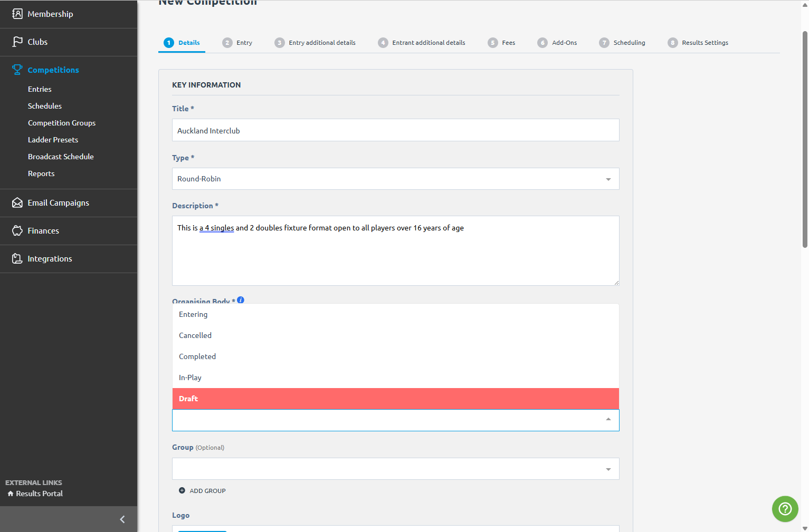Click the Finances piggy bank icon
This screenshot has height=532, width=809.
[x=17, y=230]
